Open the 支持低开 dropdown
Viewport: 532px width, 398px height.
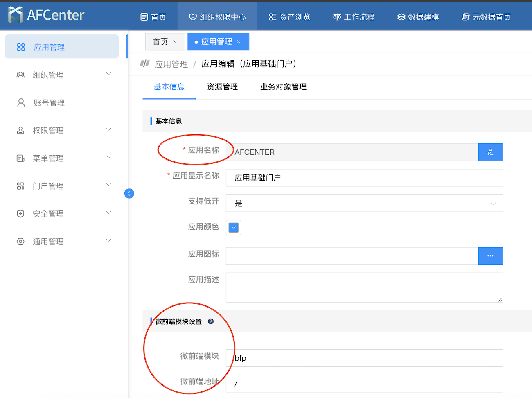[364, 203]
